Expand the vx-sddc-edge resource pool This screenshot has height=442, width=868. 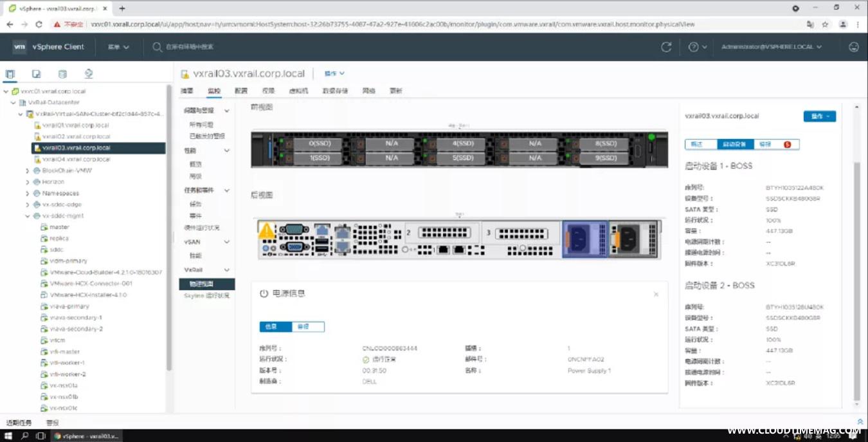click(28, 205)
